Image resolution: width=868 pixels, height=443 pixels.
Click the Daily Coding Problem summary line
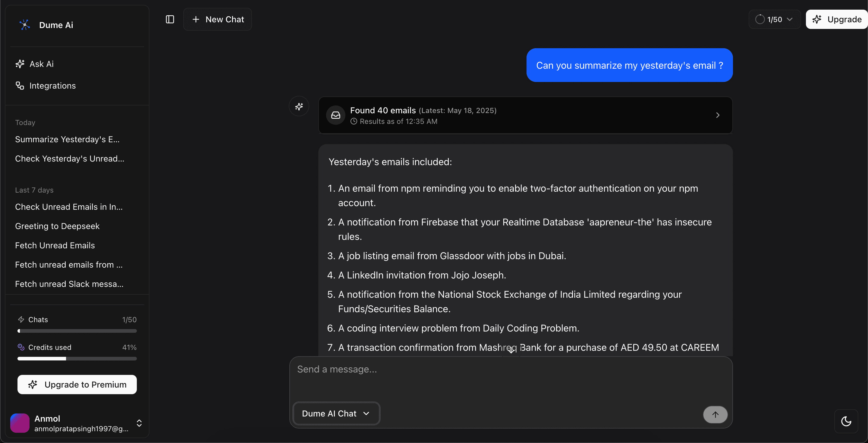pyautogui.click(x=459, y=328)
